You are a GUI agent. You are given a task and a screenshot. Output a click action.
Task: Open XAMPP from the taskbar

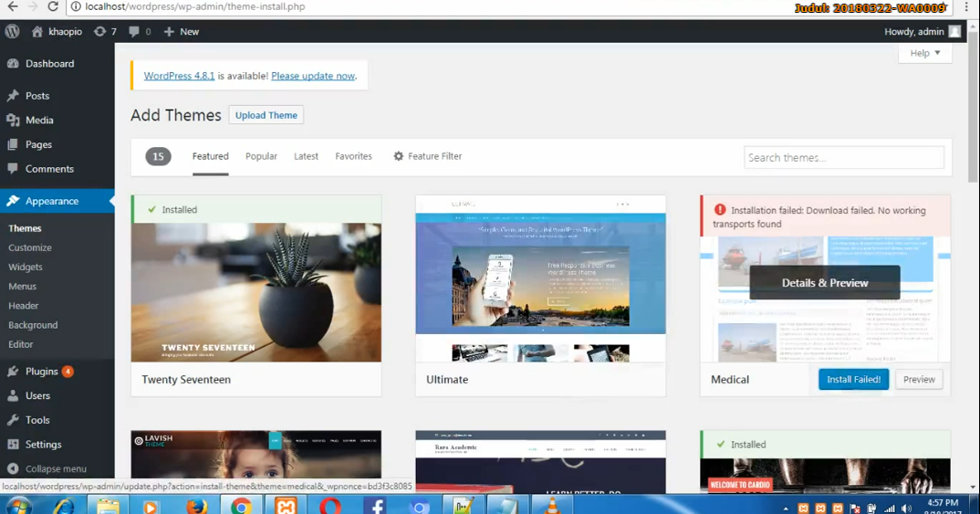tap(286, 505)
